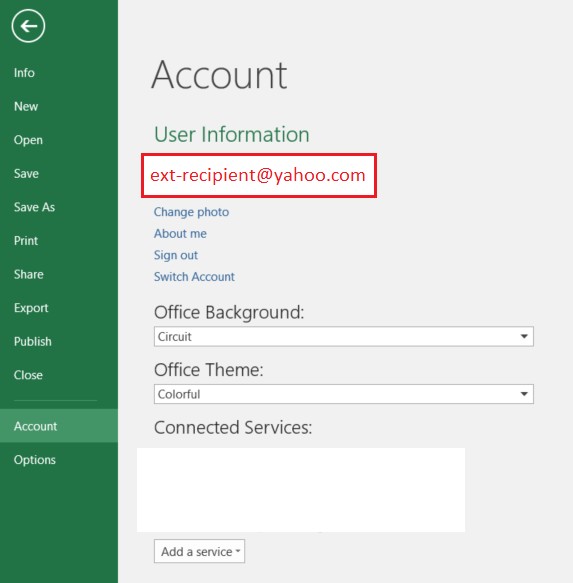Viewport: 573px width, 583px height.
Task: Click Save in the green sidebar
Action: click(x=26, y=174)
